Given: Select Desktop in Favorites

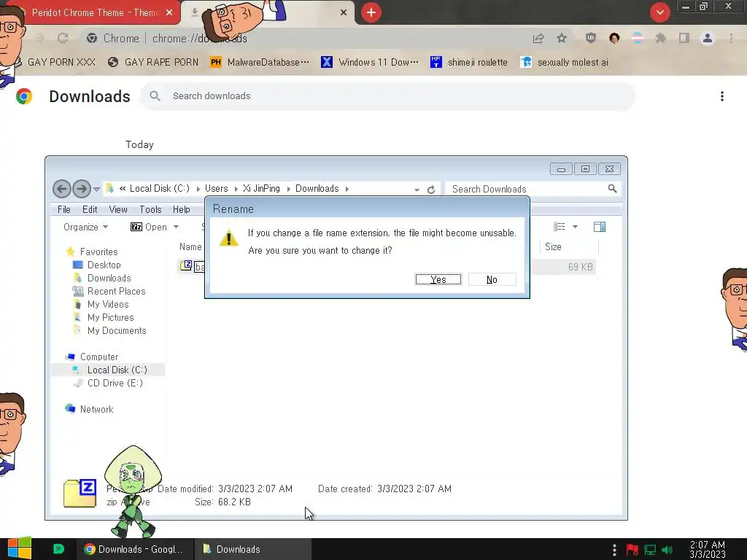Looking at the screenshot, I should (104, 265).
